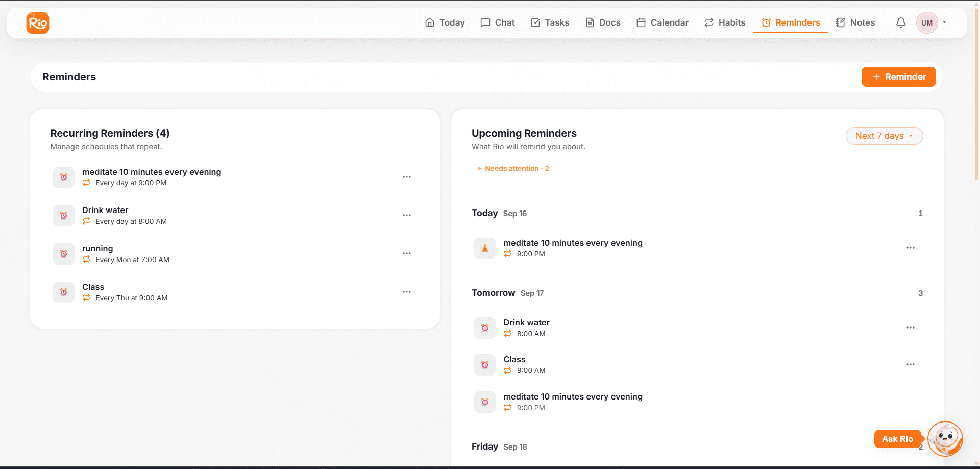This screenshot has width=980, height=469.
Task: Select tomorrow's 'Drink water' title
Action: pos(527,322)
